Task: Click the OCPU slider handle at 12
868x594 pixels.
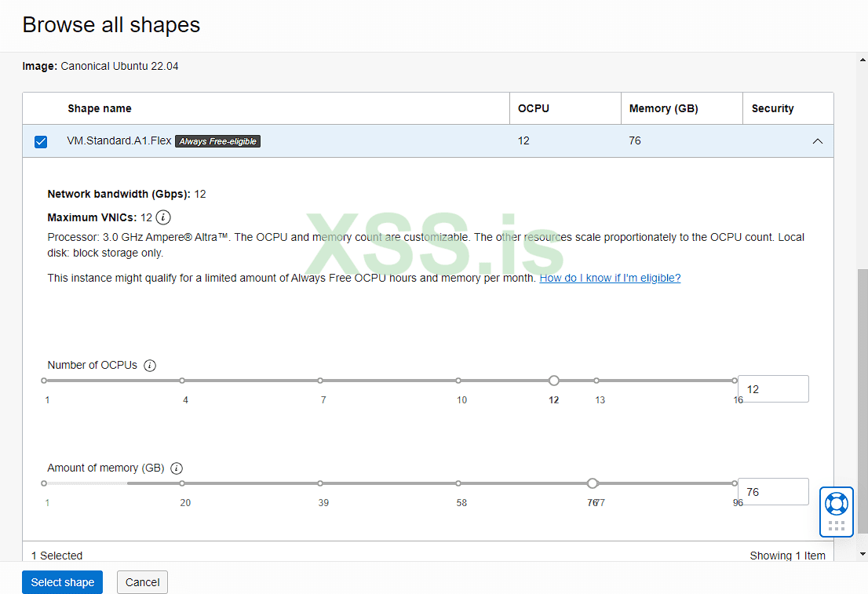Action: click(554, 381)
